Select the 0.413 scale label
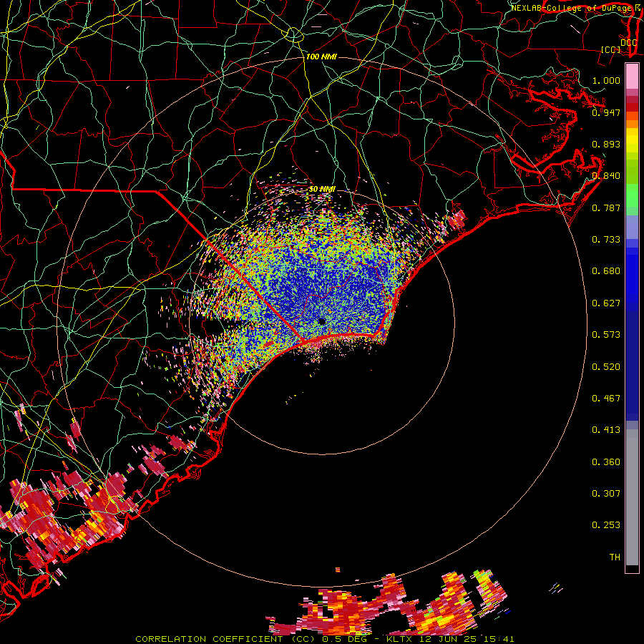Viewport: 644px width, 644px height. [606, 430]
